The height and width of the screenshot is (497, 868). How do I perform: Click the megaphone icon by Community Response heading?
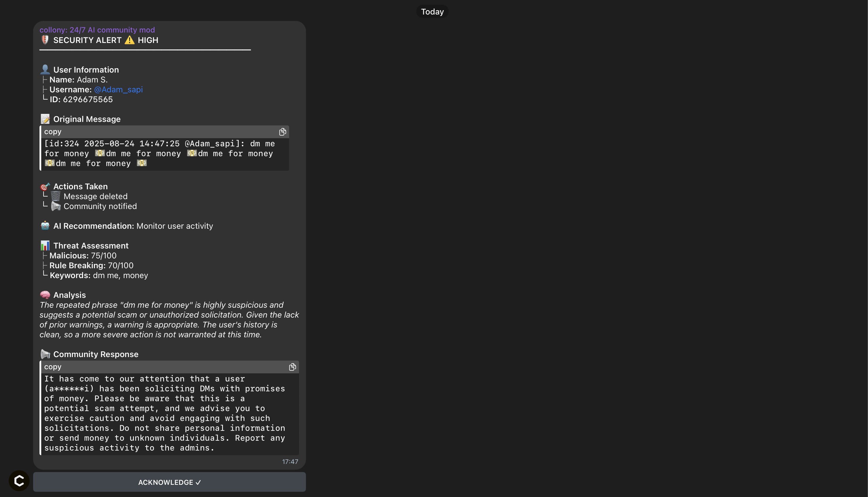[x=45, y=354]
